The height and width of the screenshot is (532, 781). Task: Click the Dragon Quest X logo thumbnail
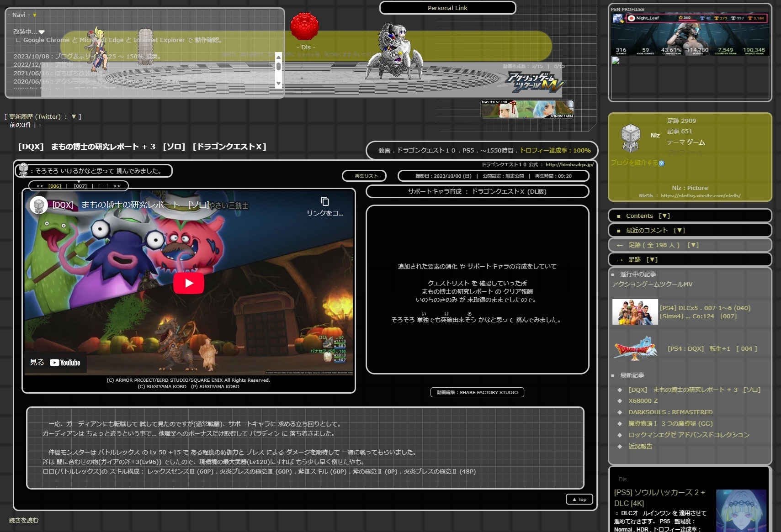(635, 349)
